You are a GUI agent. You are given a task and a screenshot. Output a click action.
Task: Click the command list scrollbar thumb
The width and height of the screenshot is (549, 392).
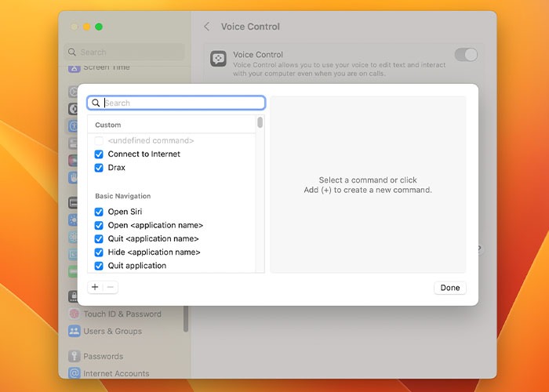(260, 122)
